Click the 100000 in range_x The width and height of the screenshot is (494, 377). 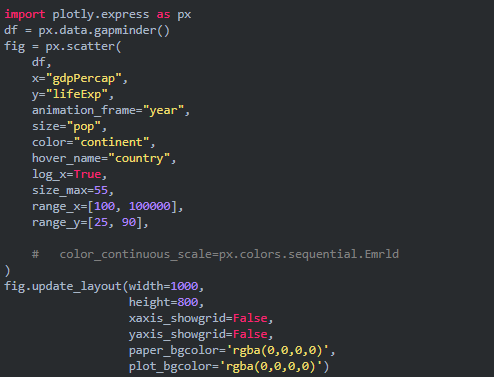(150, 206)
